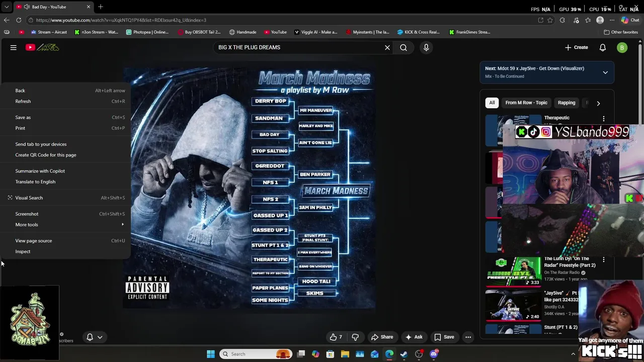Open the media control music icon
Viewport: 644px width, 362px height.
click(x=576, y=20)
